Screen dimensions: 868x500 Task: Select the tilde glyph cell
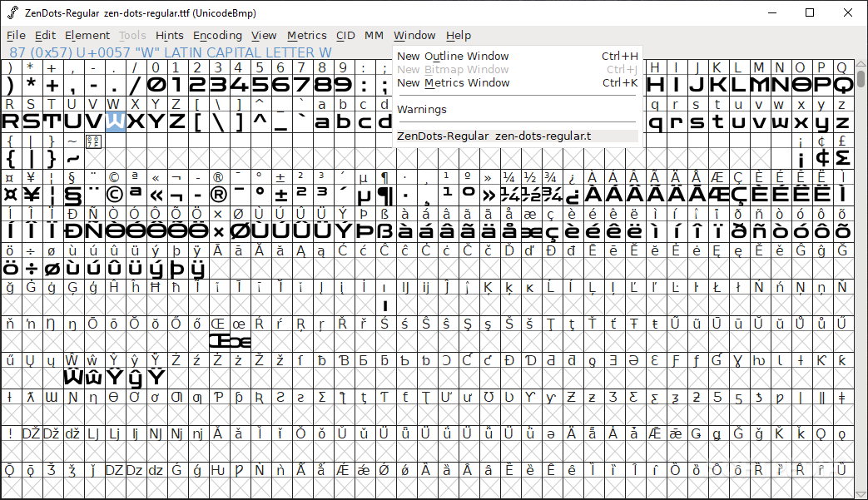(x=73, y=158)
